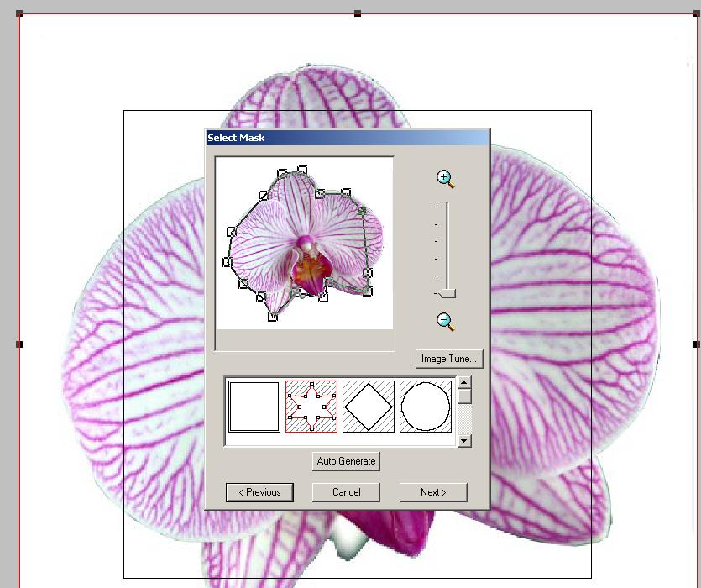Click the mask list scroll-up arrow
Screen dimensions: 701x588
tap(464, 382)
